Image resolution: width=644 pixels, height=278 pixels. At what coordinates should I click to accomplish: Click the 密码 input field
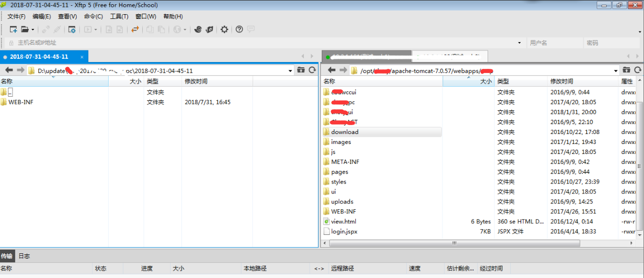[612, 43]
